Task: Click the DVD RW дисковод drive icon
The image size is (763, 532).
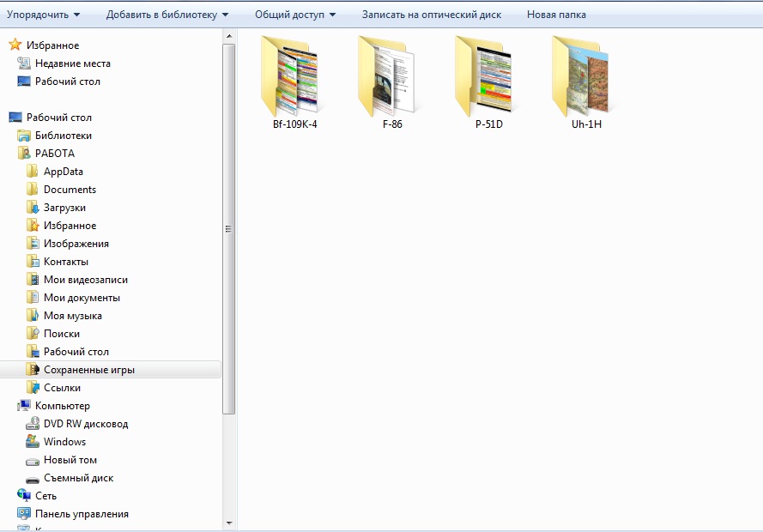Action: coord(32,423)
